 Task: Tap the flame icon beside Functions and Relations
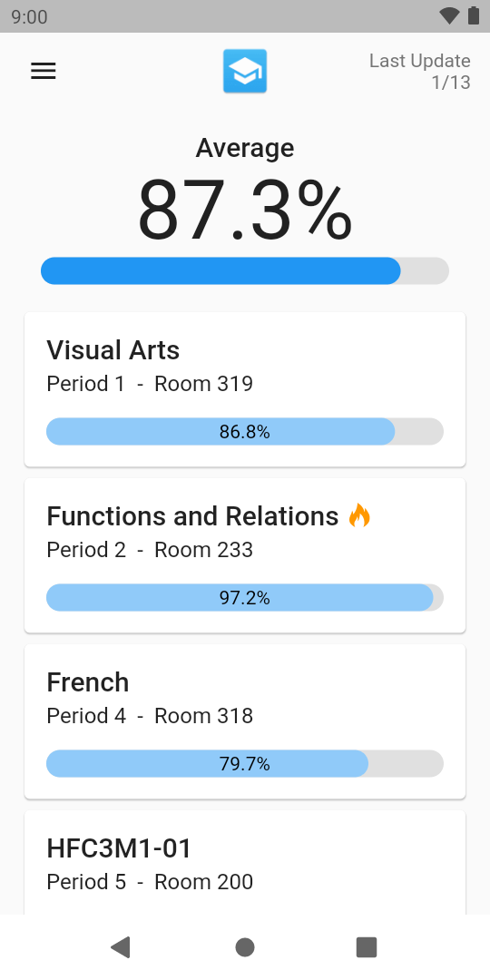point(359,516)
